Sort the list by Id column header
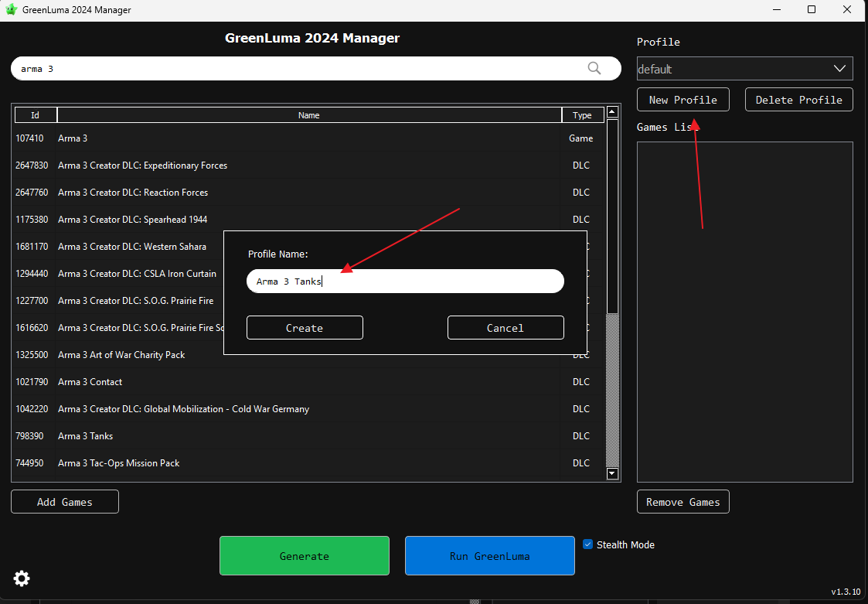868x604 pixels. pos(35,115)
